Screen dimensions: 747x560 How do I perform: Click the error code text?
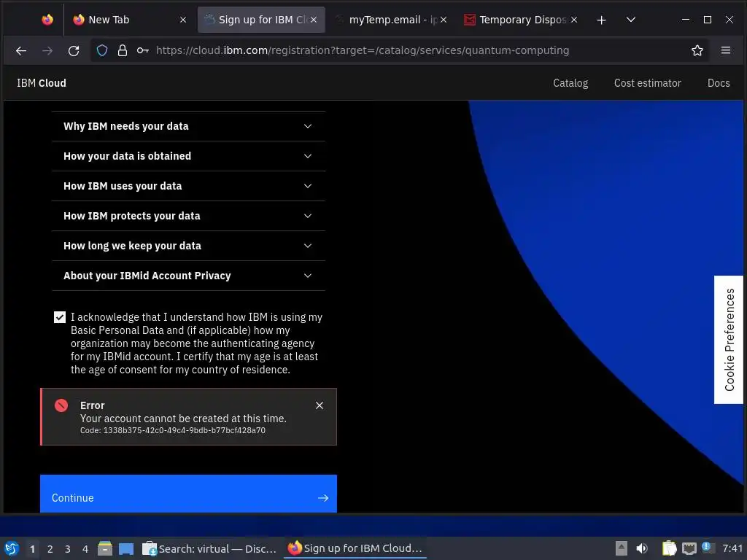click(x=172, y=430)
